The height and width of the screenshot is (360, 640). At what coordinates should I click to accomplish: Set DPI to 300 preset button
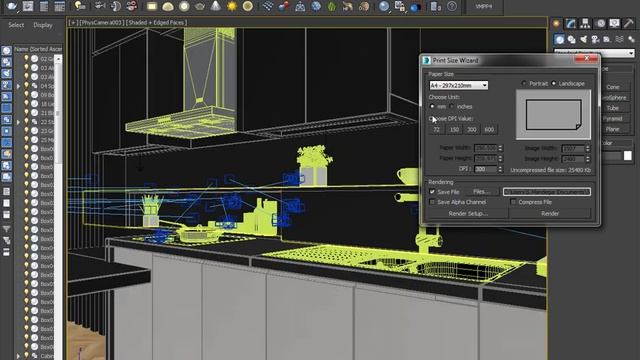[x=471, y=129]
